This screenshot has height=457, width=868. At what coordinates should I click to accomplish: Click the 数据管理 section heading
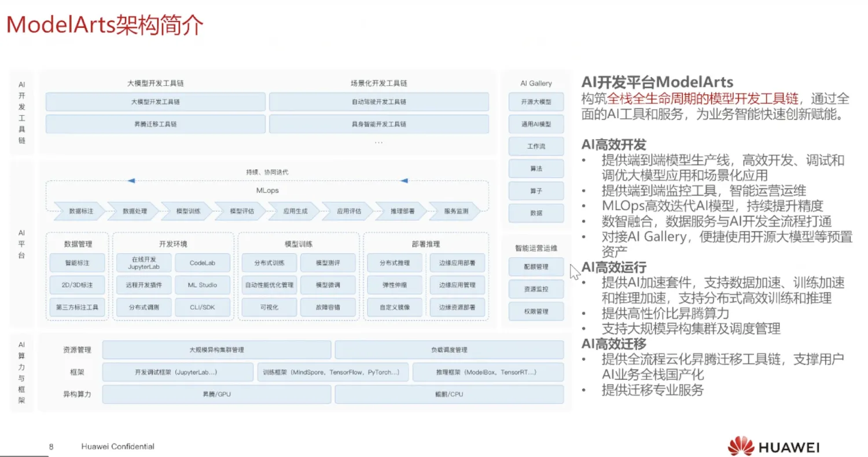click(x=78, y=244)
